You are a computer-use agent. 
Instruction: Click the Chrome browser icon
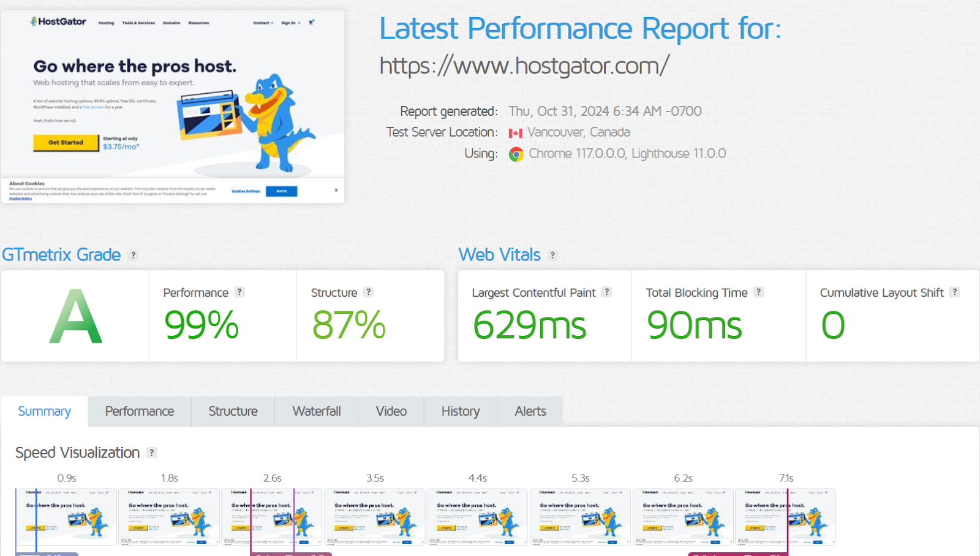click(x=516, y=154)
